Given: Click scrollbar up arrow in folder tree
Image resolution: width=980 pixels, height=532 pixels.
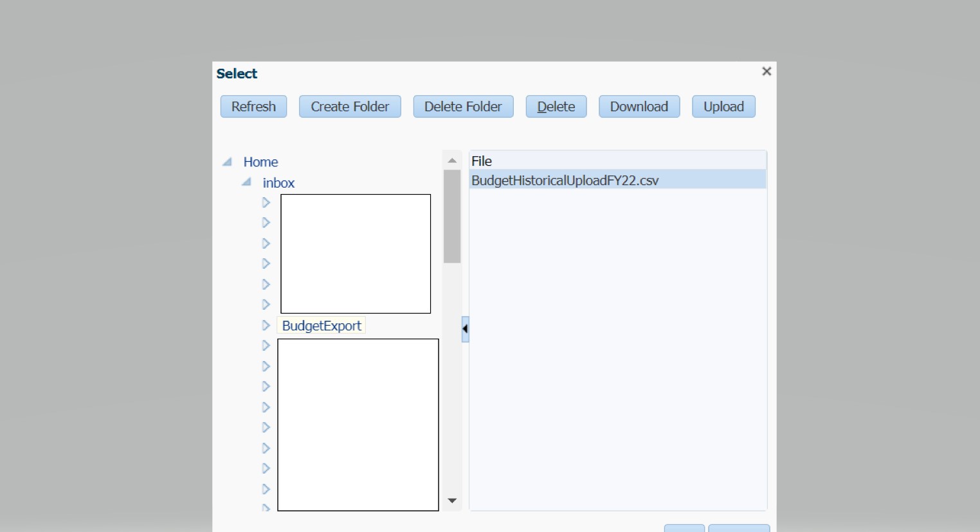Looking at the screenshot, I should (x=452, y=160).
